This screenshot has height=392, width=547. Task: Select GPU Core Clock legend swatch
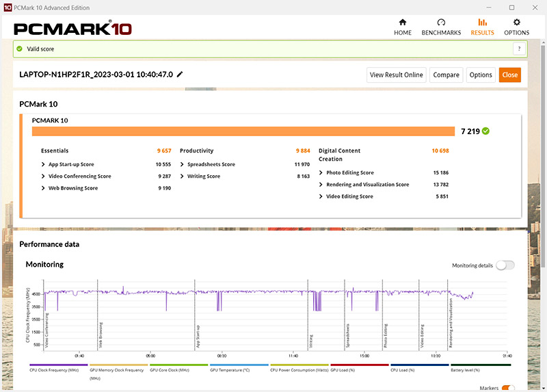[179, 365]
